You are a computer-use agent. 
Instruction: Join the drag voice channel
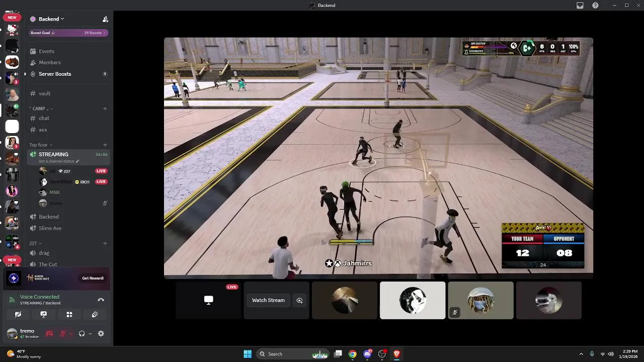(68, 253)
